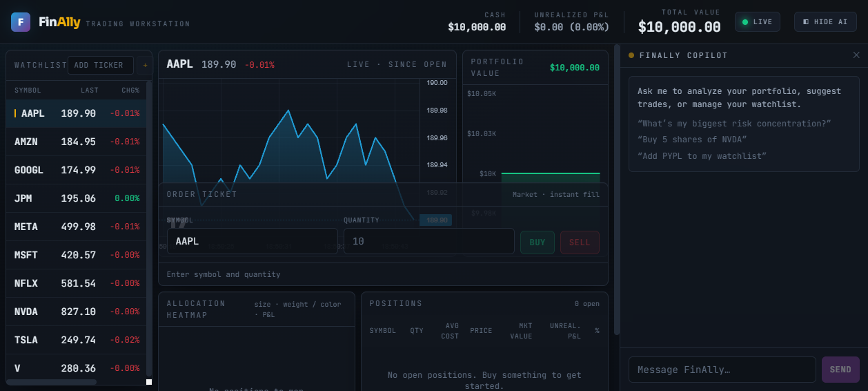This screenshot has height=391, width=868.
Task: Click the SYMBOL column header in watchlist
Action: click(x=28, y=90)
